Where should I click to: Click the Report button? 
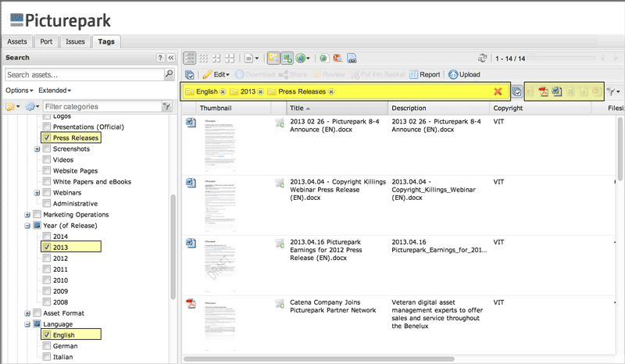(x=425, y=74)
